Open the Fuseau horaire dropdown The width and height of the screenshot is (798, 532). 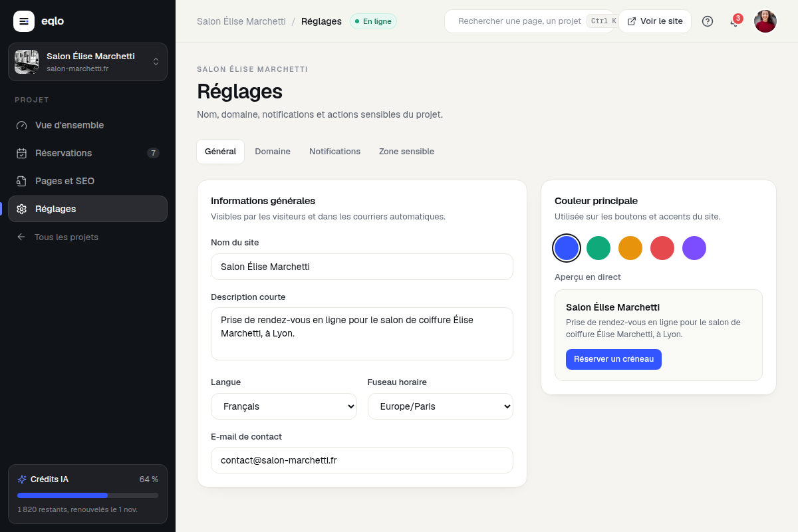440,406
